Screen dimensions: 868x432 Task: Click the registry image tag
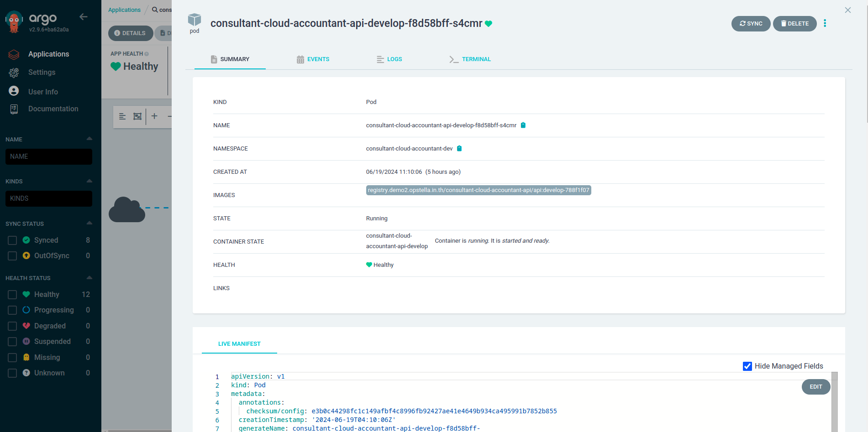(x=479, y=190)
